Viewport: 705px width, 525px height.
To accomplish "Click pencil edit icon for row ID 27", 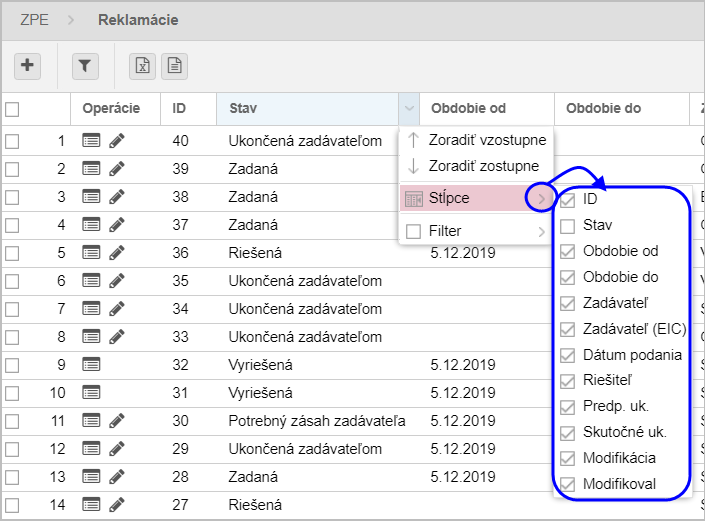I will [117, 505].
